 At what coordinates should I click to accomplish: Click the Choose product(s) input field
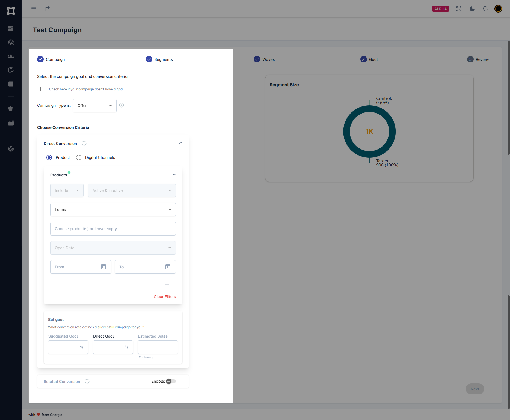tap(113, 229)
